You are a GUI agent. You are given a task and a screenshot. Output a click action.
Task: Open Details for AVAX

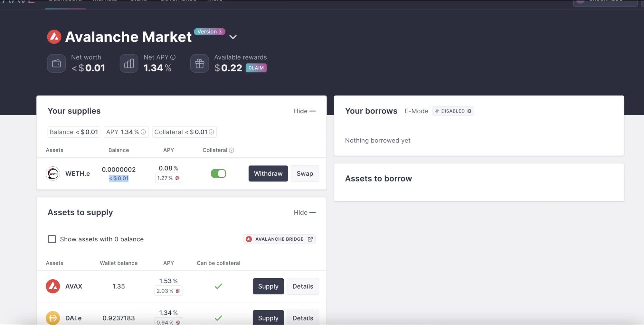[303, 286]
